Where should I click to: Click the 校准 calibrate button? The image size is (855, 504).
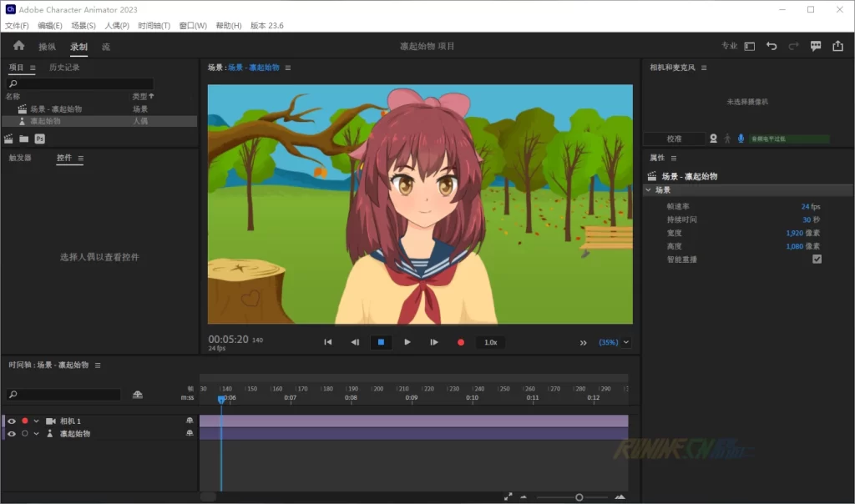tap(674, 139)
